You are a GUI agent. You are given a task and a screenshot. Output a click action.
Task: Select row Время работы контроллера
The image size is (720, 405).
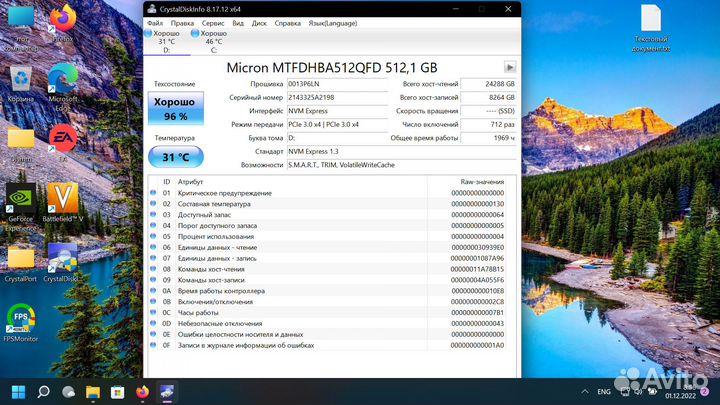click(327, 291)
